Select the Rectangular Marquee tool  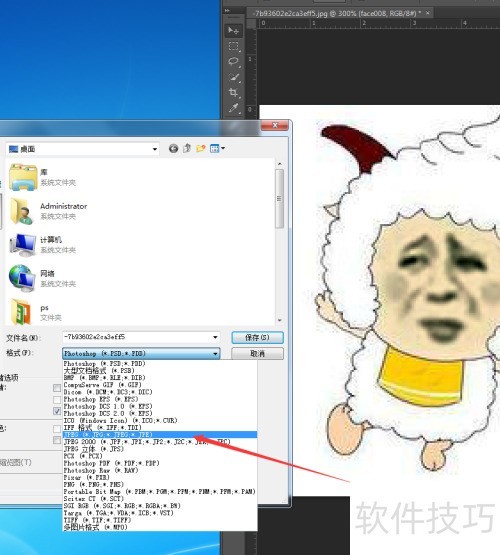(x=233, y=46)
